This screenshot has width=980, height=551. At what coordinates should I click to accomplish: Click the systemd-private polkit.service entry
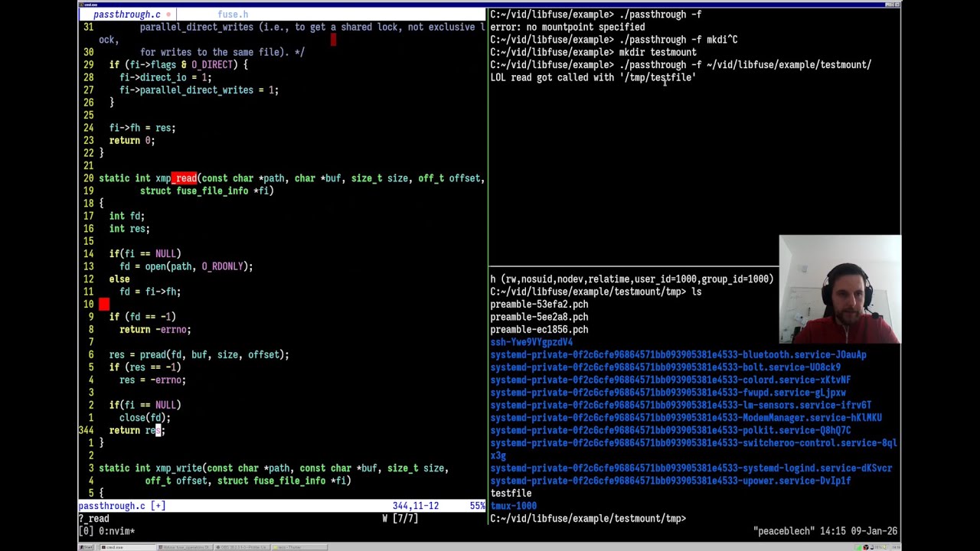[x=671, y=431]
